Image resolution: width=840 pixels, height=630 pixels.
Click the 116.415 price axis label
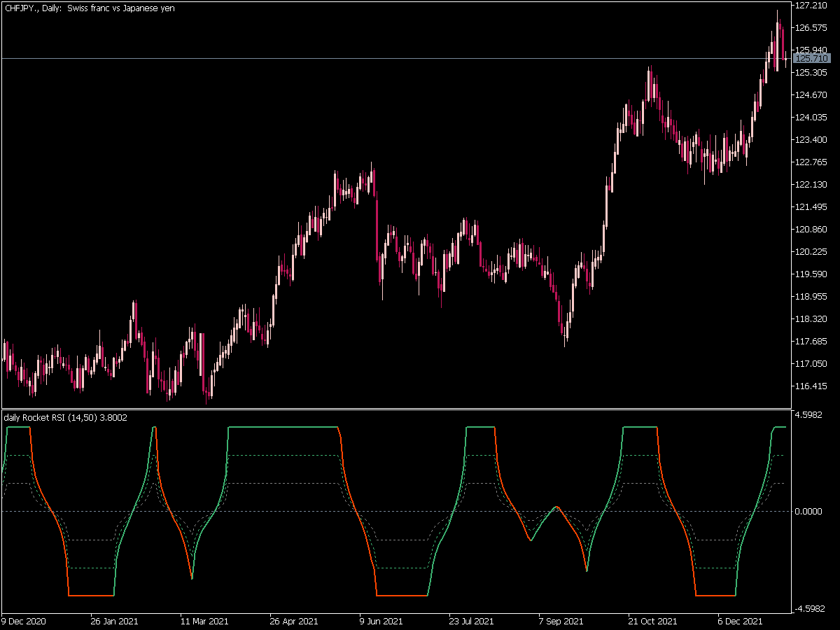(x=812, y=386)
